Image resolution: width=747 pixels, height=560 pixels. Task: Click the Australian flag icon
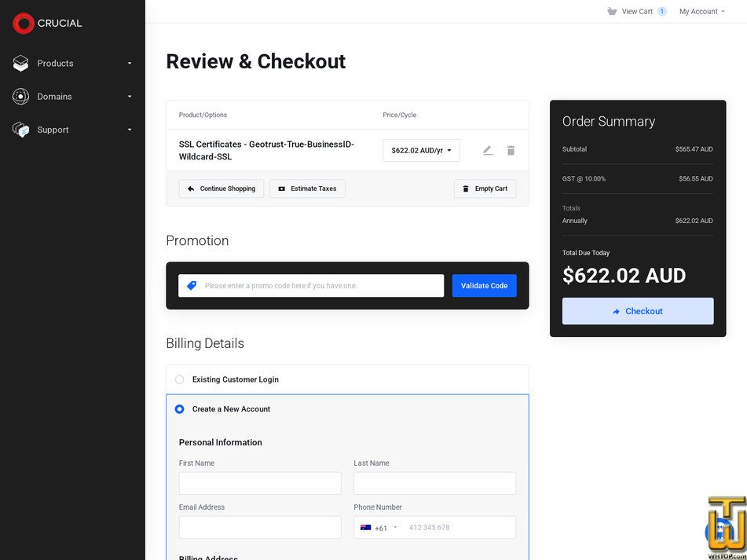(365, 528)
